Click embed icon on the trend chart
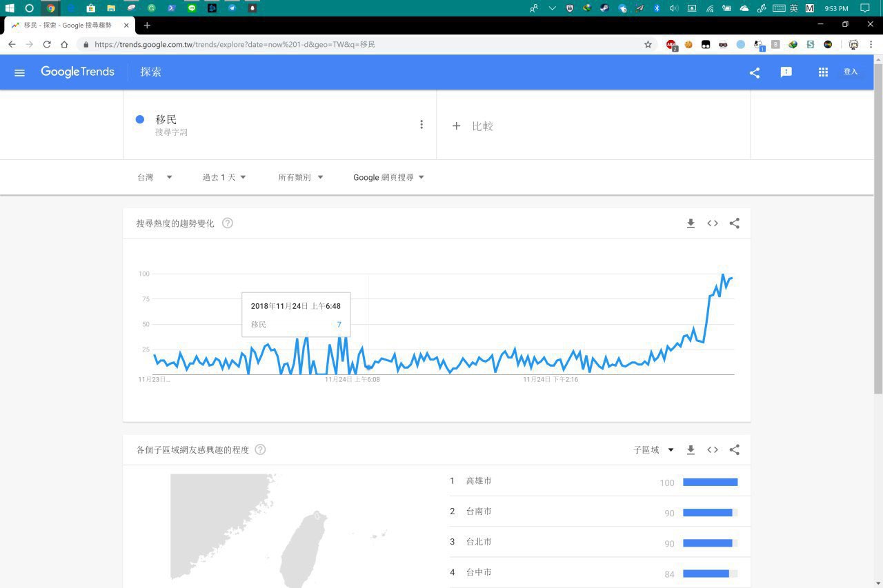Screen dimensions: 883x588 tap(713, 223)
